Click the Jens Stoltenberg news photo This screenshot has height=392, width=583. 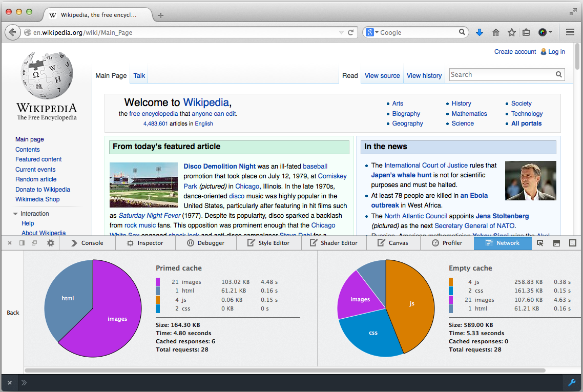[531, 180]
